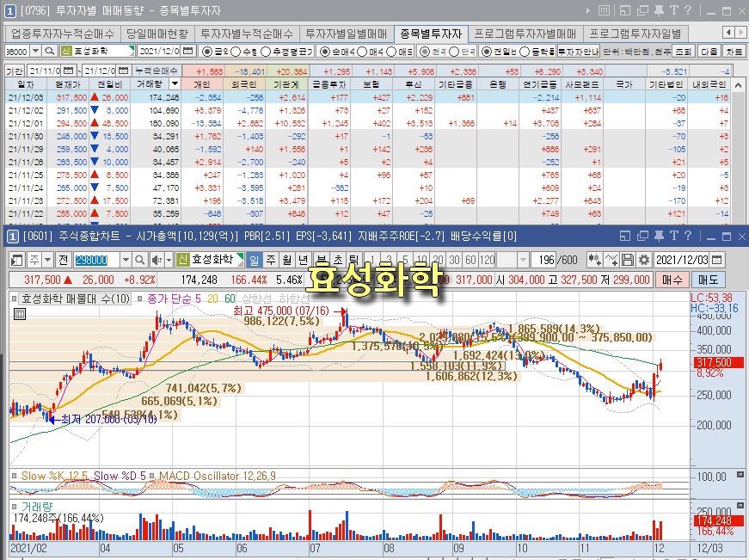Viewport: 749px width, 560px height.
Task: Click the 조회 query button
Action: (683, 51)
